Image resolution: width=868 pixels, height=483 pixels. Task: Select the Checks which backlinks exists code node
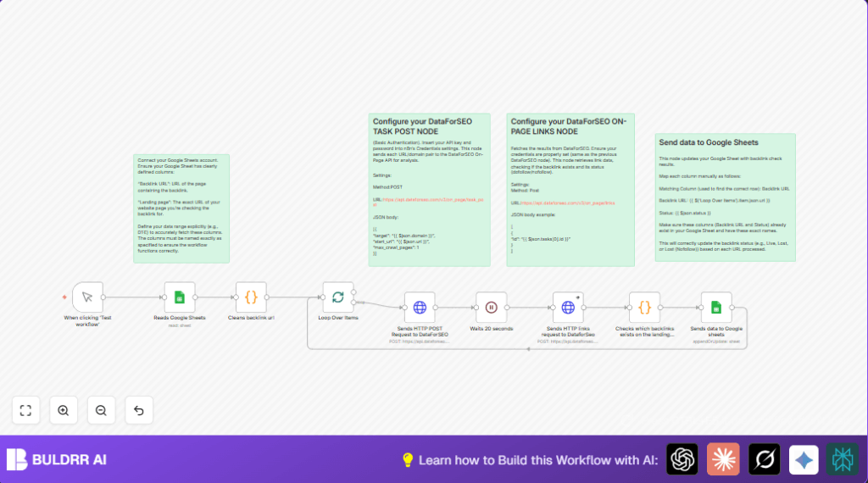pyautogui.click(x=644, y=308)
